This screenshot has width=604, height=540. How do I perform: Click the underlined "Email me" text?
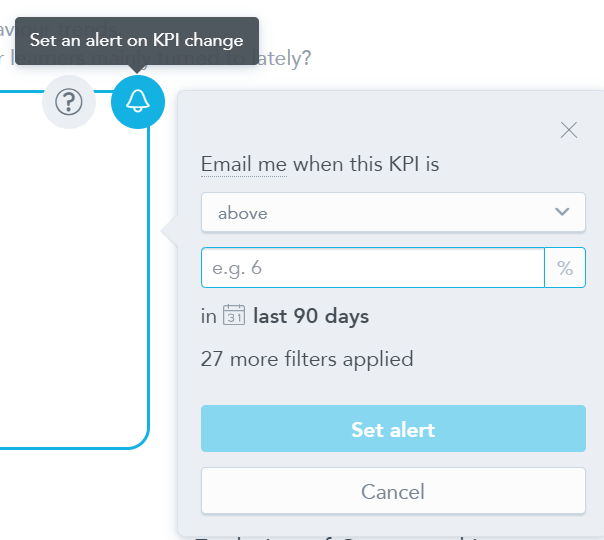click(x=244, y=164)
